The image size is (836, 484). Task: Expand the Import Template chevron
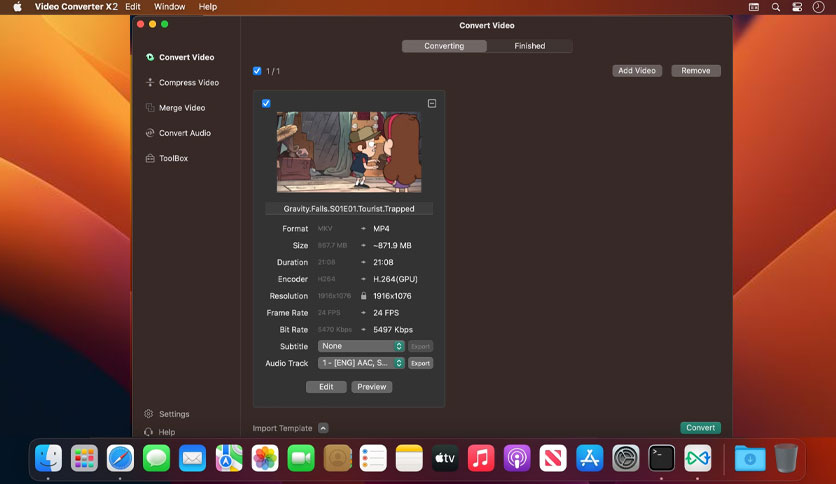323,428
